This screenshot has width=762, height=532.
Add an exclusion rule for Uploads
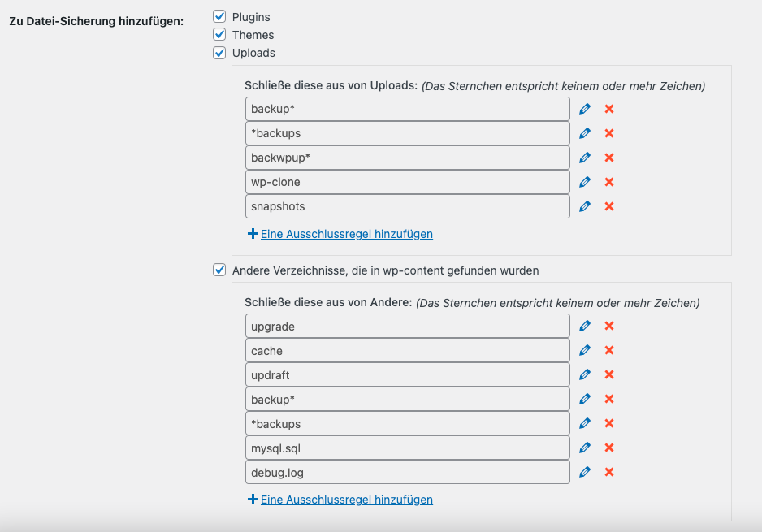click(x=345, y=234)
